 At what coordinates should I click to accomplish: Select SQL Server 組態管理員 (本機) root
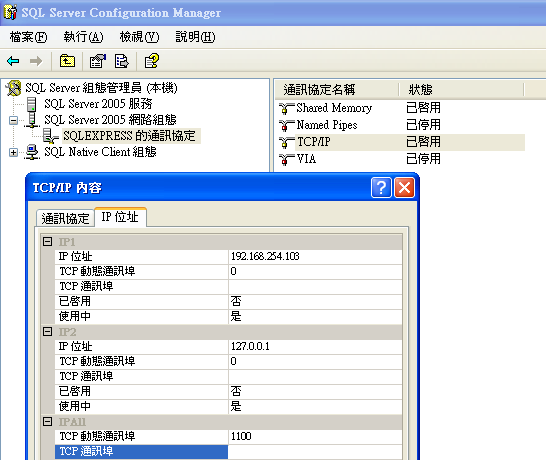[x=101, y=88]
